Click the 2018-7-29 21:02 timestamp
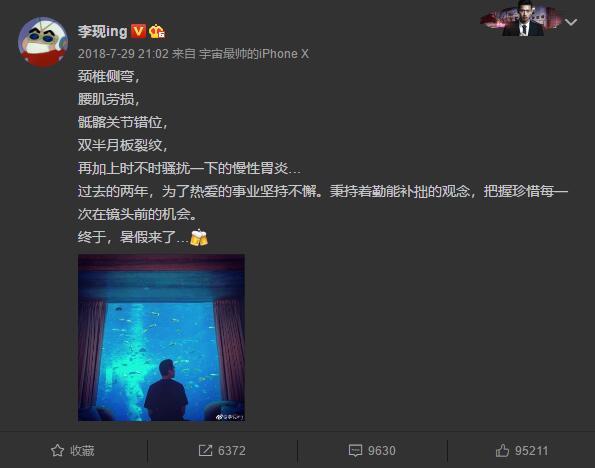Image resolution: width=595 pixels, height=468 pixels. [123, 54]
